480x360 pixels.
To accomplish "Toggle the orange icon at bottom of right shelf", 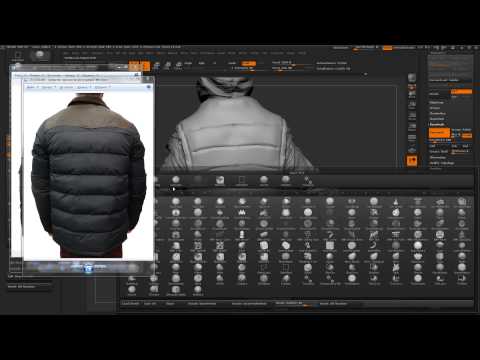I will (x=412, y=161).
